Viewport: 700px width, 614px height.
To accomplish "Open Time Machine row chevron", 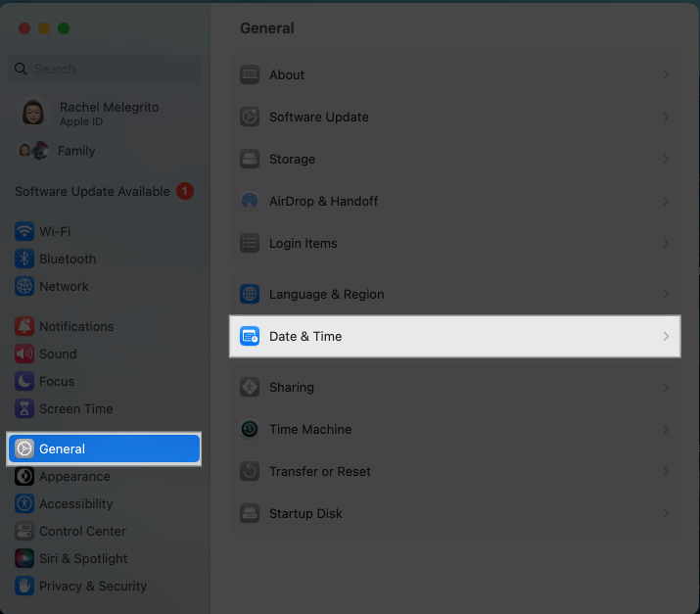I will (666, 429).
